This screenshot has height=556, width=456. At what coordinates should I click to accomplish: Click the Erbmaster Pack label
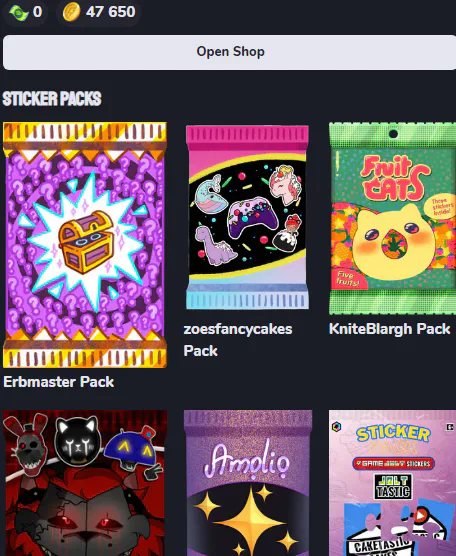coord(59,382)
